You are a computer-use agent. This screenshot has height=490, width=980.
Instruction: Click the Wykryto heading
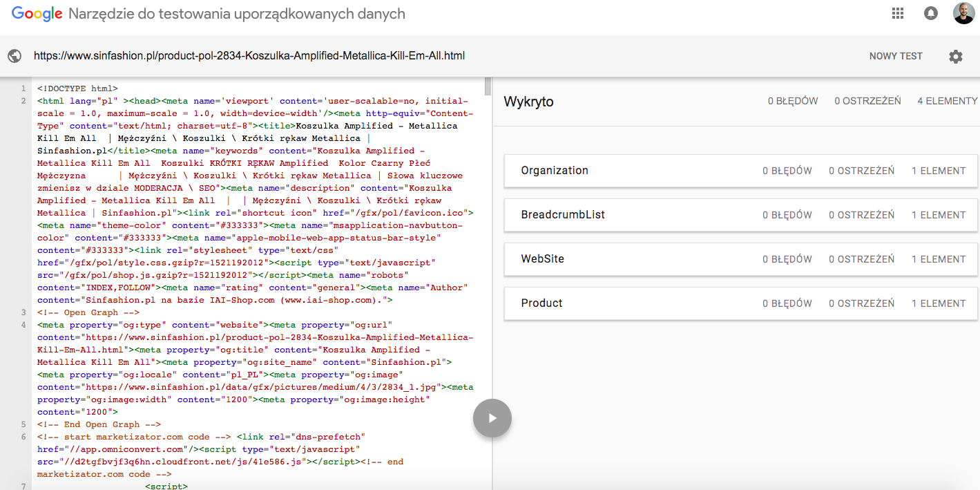pos(528,102)
